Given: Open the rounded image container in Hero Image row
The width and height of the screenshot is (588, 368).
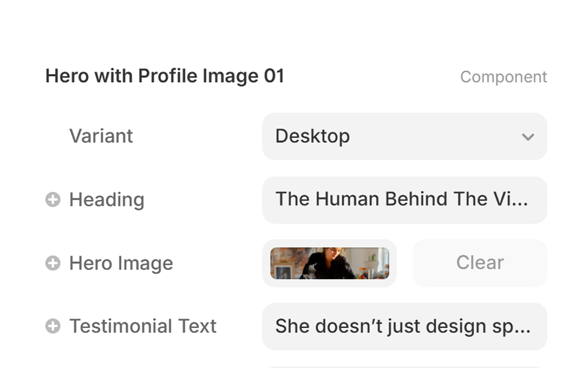Looking at the screenshot, I should [x=329, y=263].
